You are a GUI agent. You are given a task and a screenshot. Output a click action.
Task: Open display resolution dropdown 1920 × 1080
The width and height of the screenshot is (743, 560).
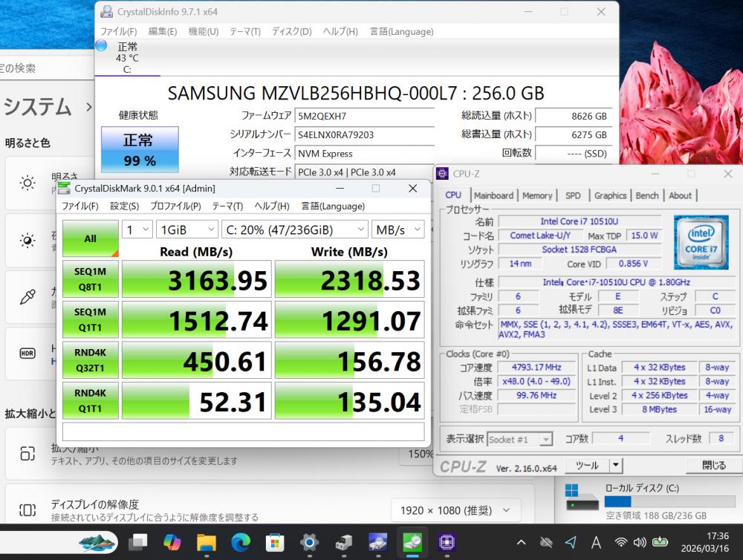click(x=455, y=510)
